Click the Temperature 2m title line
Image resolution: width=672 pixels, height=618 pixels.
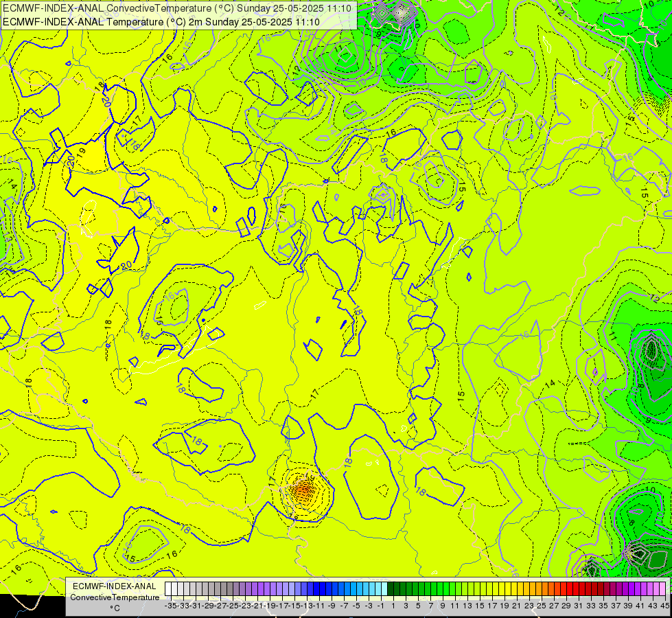coord(161,22)
